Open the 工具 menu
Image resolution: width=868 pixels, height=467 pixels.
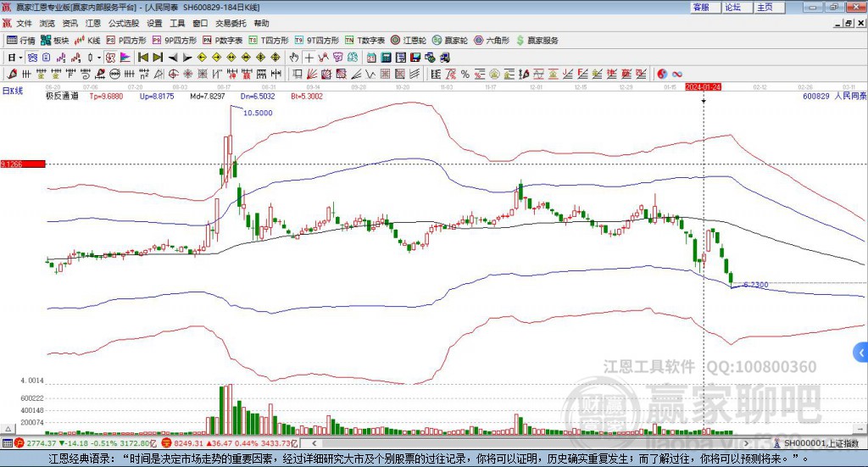tap(177, 23)
